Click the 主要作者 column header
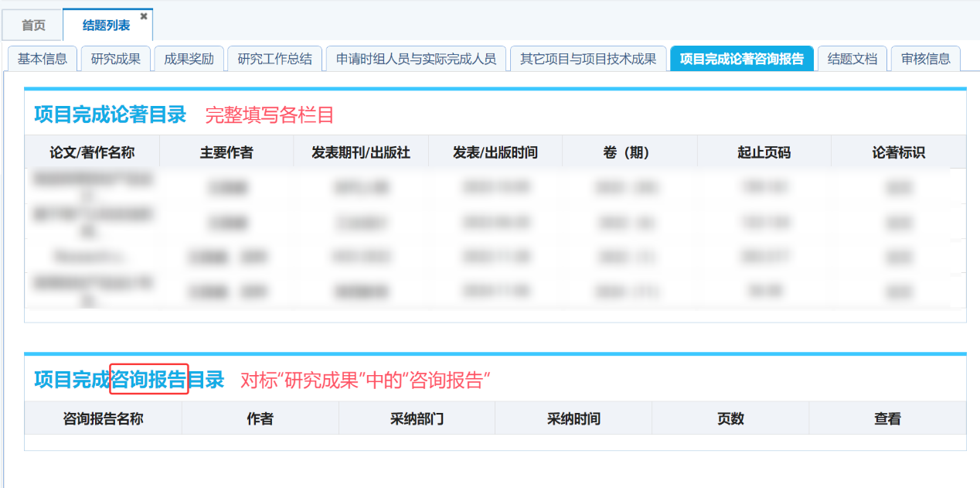Viewport: 980px width, 488px height. click(226, 152)
